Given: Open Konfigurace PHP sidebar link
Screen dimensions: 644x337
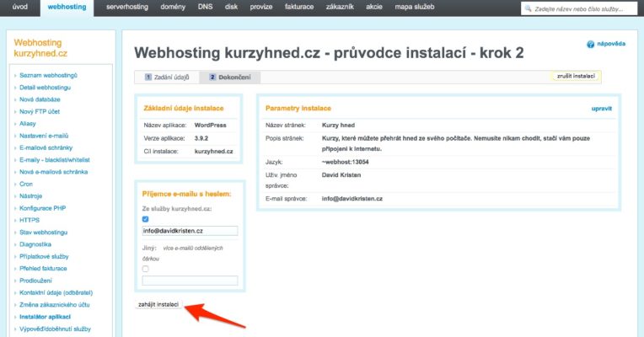Looking at the screenshot, I should point(43,208).
